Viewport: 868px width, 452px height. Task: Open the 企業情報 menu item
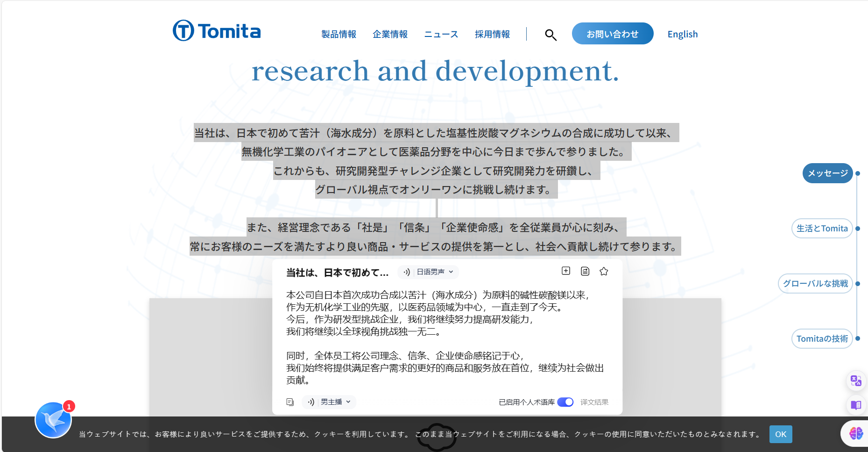[x=390, y=34]
